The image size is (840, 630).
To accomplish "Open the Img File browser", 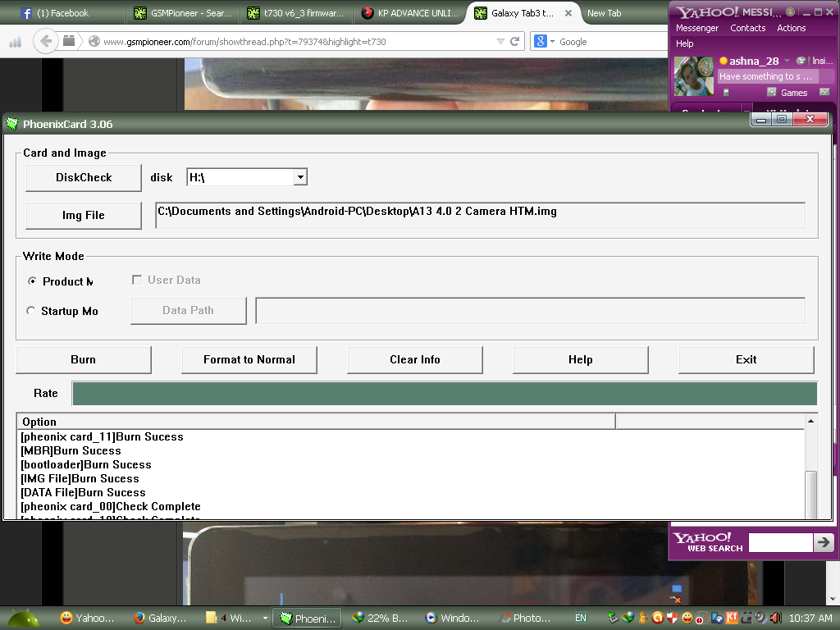I will click(x=84, y=215).
